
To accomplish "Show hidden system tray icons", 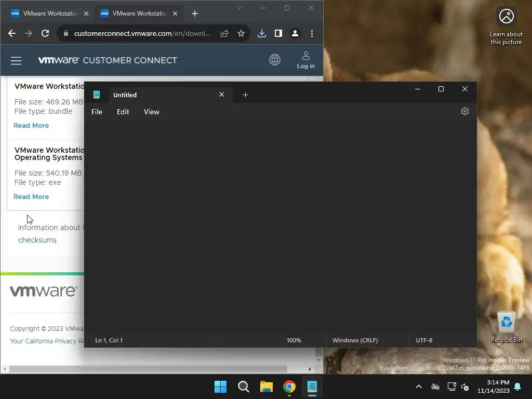I will (x=419, y=387).
